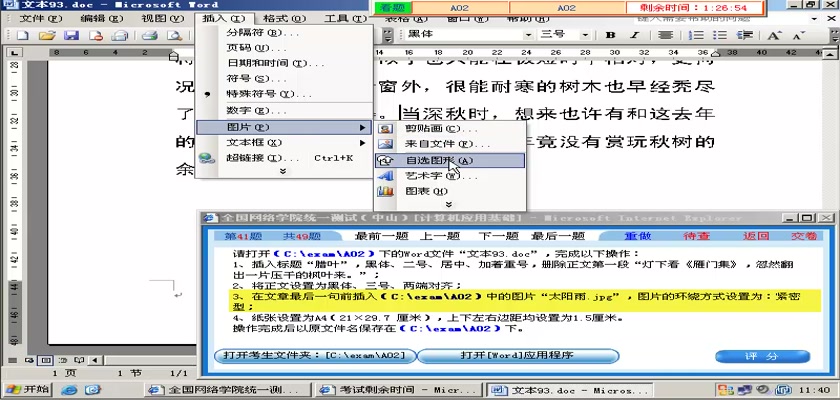The image size is (840, 400).
Task: Save the document with the floppy disk icon
Action: (72, 35)
